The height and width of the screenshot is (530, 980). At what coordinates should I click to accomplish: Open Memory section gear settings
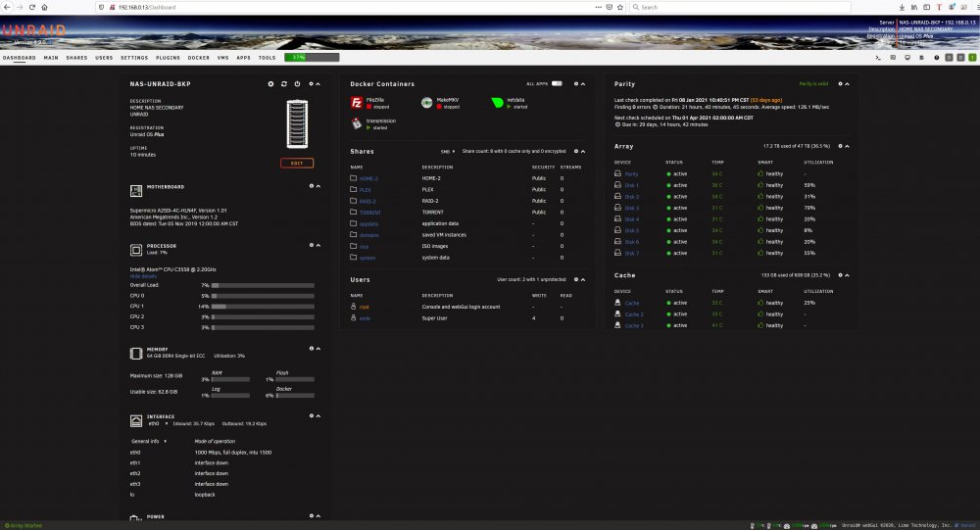click(x=312, y=348)
